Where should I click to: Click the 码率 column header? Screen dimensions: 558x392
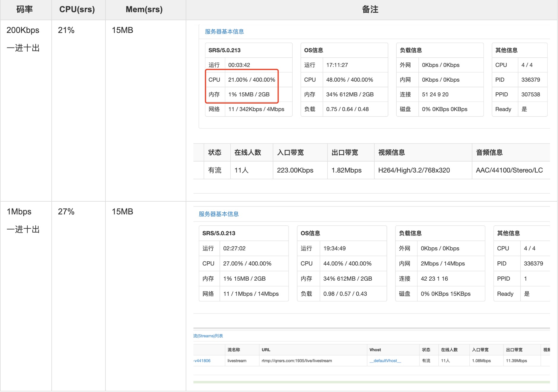pos(25,10)
